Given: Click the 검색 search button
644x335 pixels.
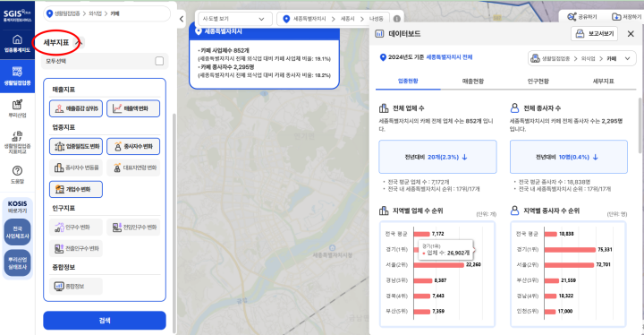Looking at the screenshot, I should (105, 320).
